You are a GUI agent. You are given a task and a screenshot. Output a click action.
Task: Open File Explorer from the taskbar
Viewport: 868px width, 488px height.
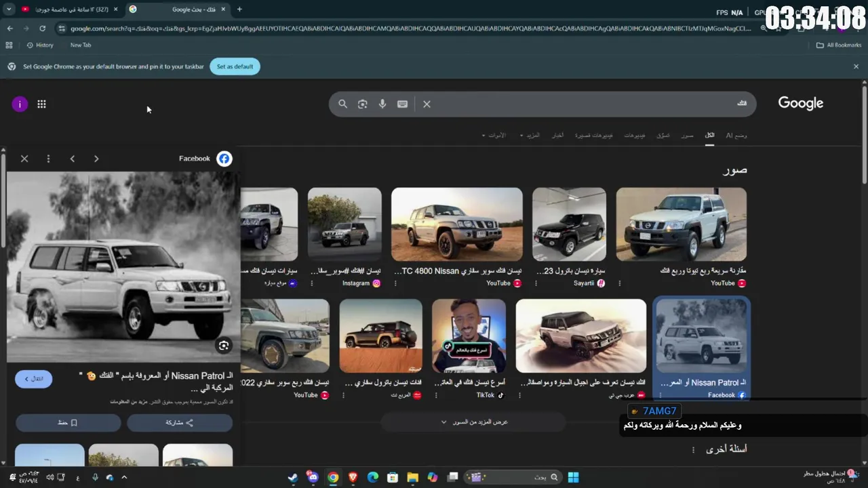pos(412,477)
